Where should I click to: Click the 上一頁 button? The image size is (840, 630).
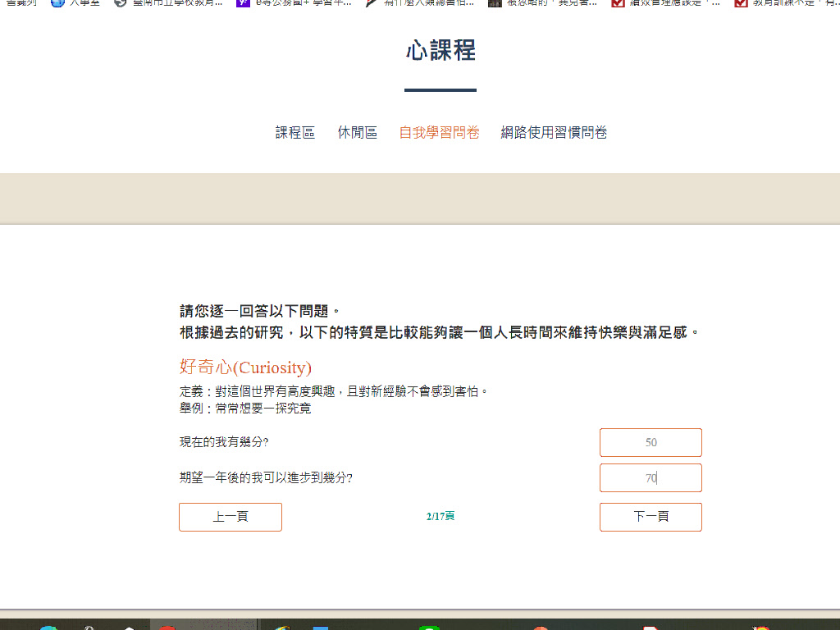[x=231, y=517]
